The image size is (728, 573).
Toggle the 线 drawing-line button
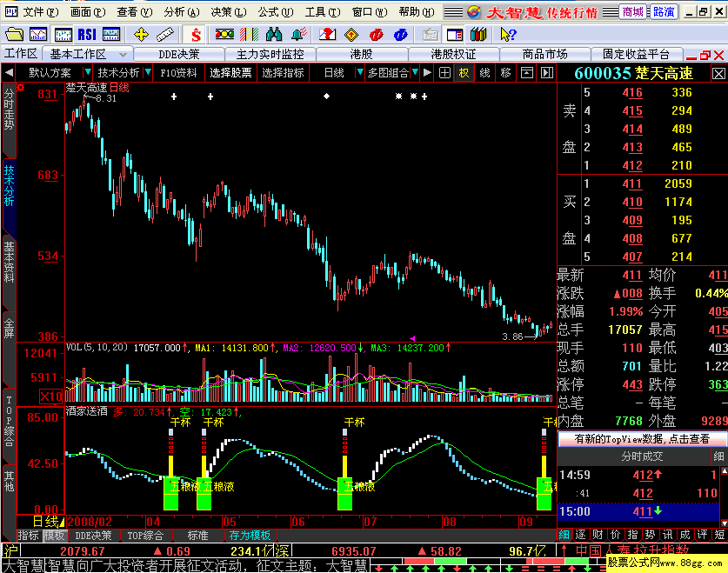click(484, 73)
